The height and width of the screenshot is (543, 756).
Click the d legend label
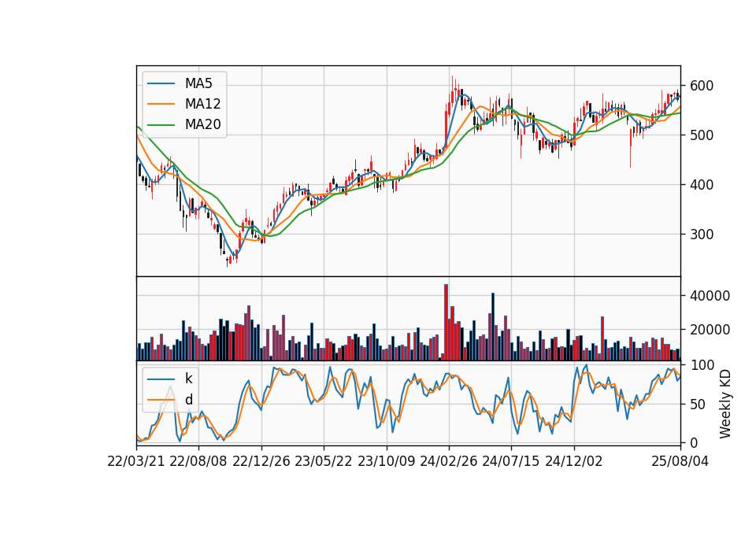click(188, 400)
